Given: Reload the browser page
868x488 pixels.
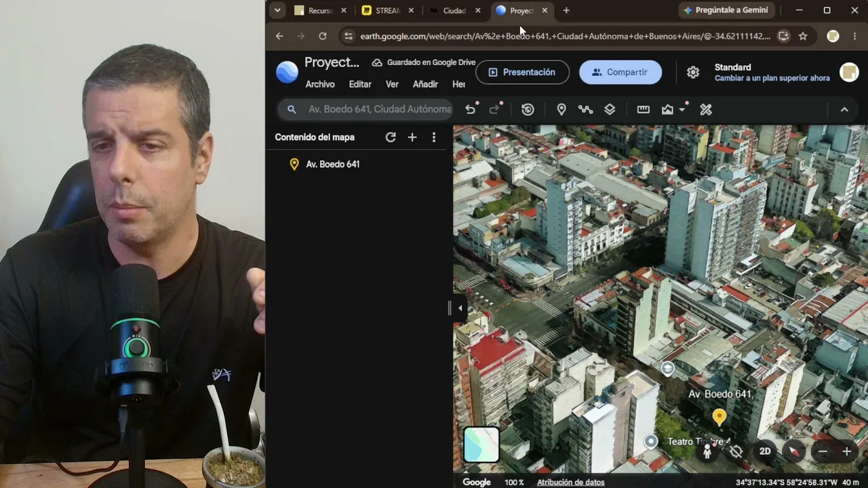Looking at the screenshot, I should (x=323, y=36).
